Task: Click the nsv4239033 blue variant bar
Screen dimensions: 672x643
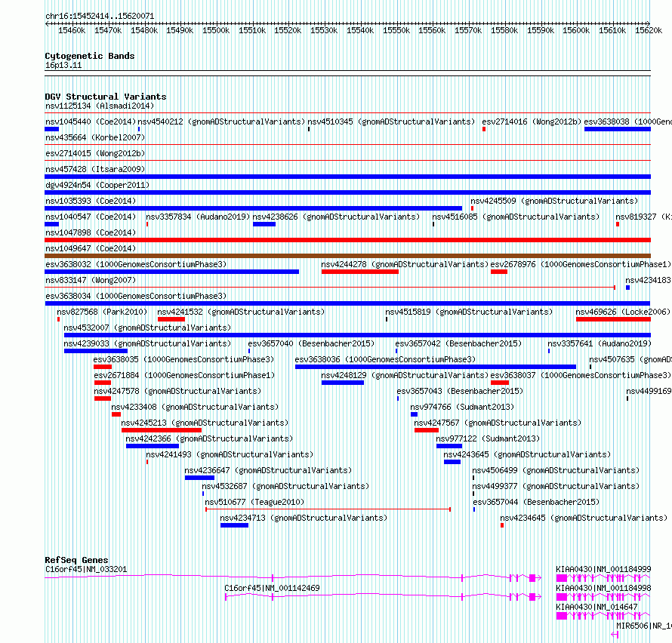Action: [96, 351]
